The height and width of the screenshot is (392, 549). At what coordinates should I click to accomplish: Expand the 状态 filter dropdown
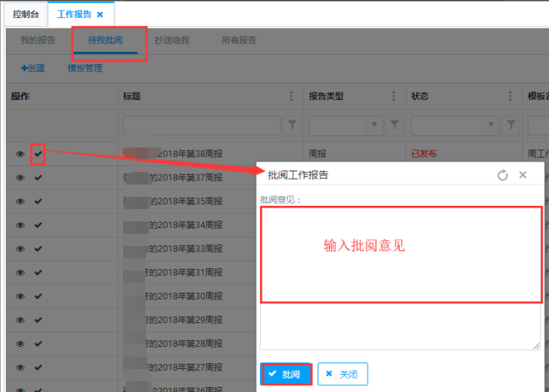[491, 125]
